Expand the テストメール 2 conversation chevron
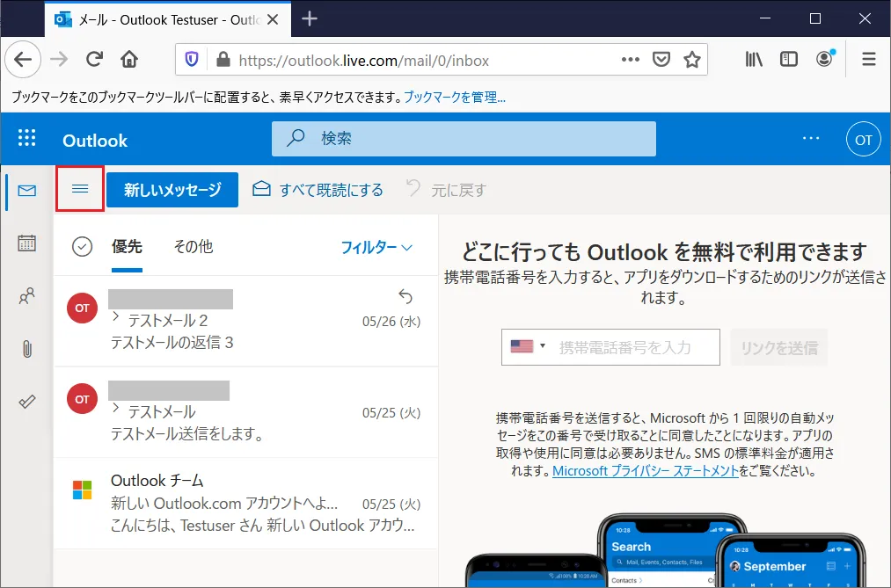 116,316
